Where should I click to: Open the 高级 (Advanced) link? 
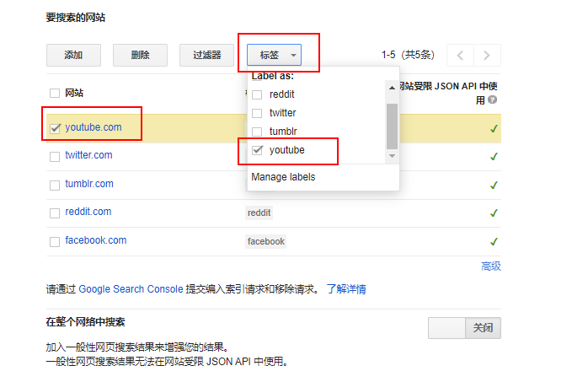(491, 266)
